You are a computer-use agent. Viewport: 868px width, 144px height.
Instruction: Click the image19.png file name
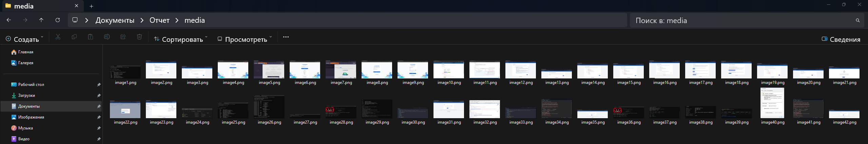point(773,83)
